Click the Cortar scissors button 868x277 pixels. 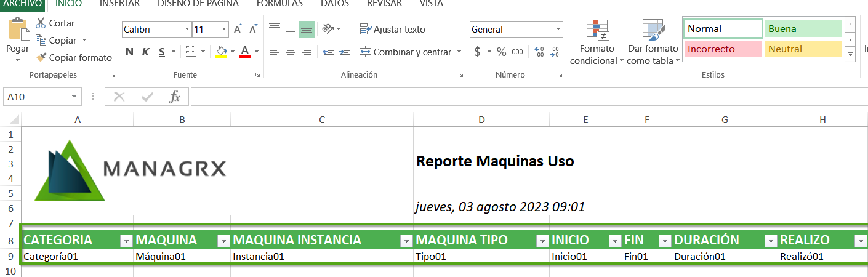55,23
